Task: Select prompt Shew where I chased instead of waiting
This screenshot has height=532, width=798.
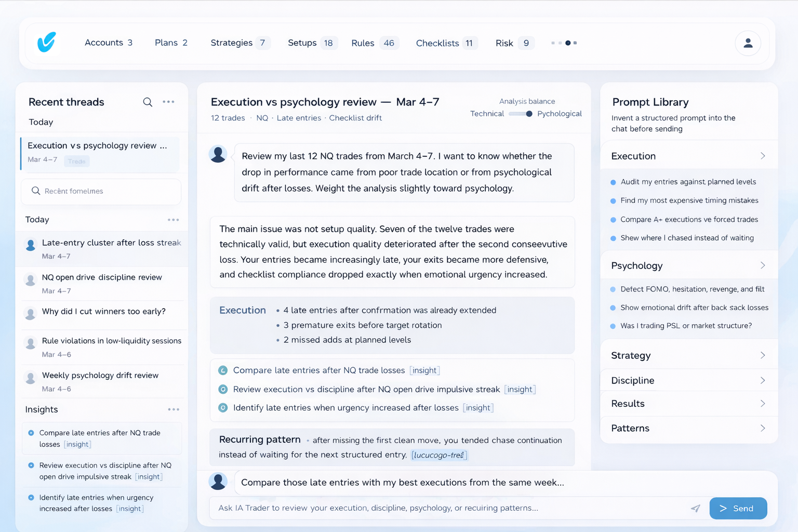Action: click(x=687, y=238)
